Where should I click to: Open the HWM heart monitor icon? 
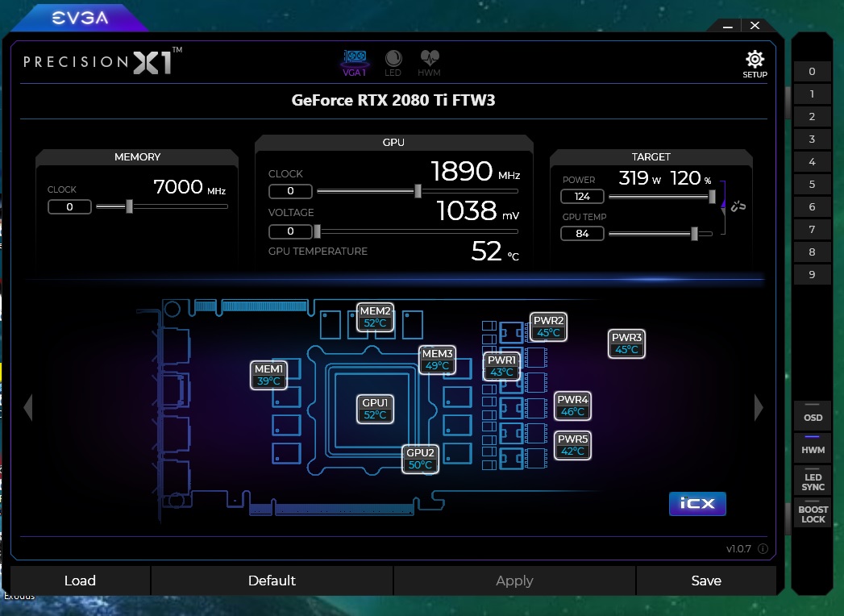pyautogui.click(x=429, y=63)
